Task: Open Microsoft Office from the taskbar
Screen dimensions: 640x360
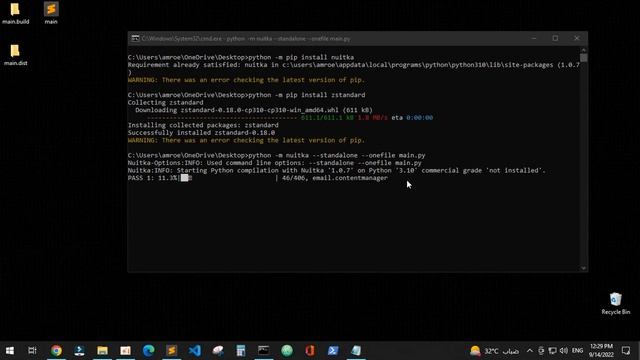Action: 310,350
